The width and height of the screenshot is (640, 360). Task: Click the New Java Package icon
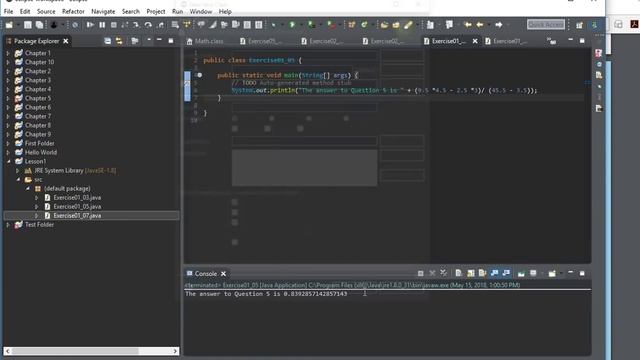pyautogui.click(x=351, y=25)
